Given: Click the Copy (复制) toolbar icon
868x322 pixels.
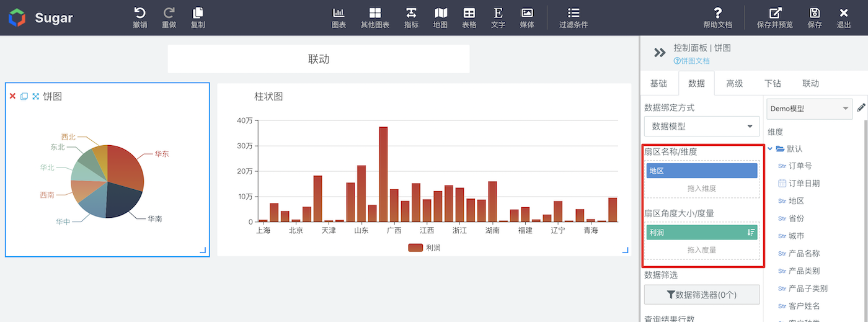Looking at the screenshot, I should tap(198, 17).
